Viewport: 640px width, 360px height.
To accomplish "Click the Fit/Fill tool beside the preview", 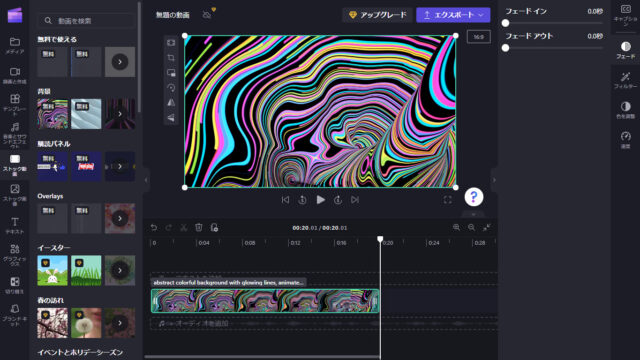I will [x=171, y=42].
